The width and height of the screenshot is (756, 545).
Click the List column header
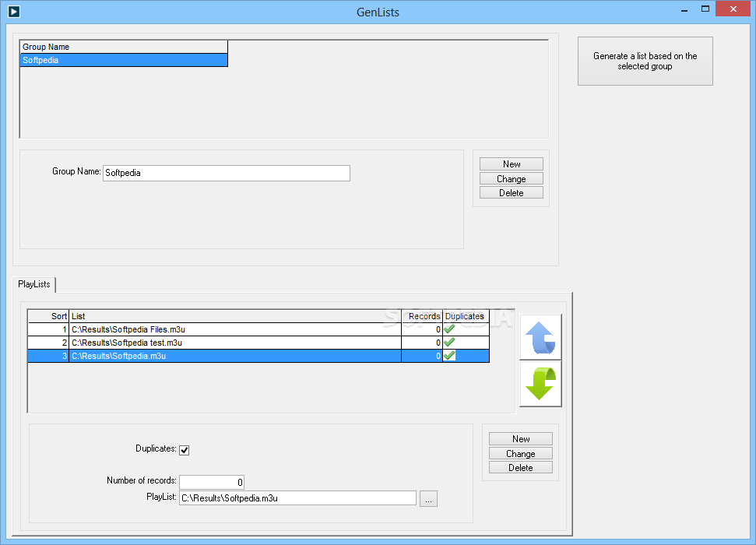[235, 316]
